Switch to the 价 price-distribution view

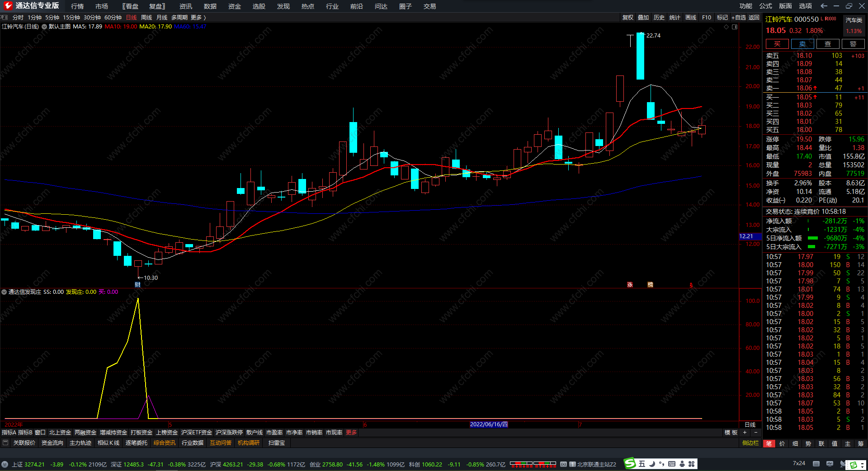pyautogui.click(x=782, y=443)
